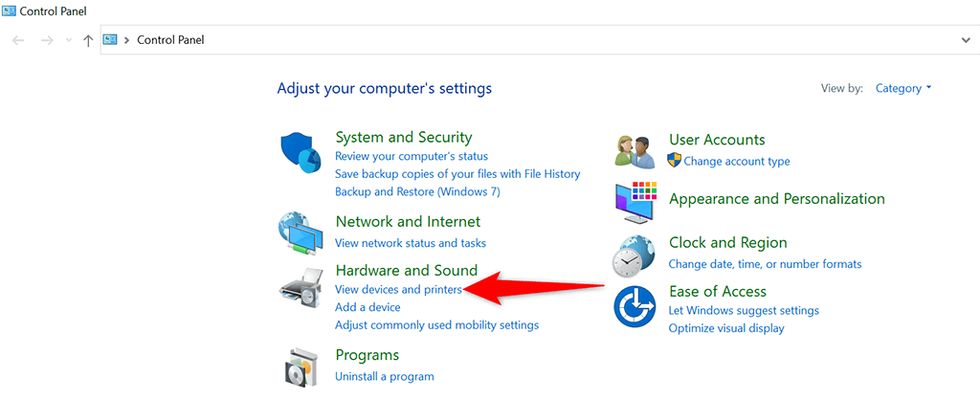This screenshot has width=980, height=400.
Task: Click the Network and Internet globe icon
Action: coord(301,231)
